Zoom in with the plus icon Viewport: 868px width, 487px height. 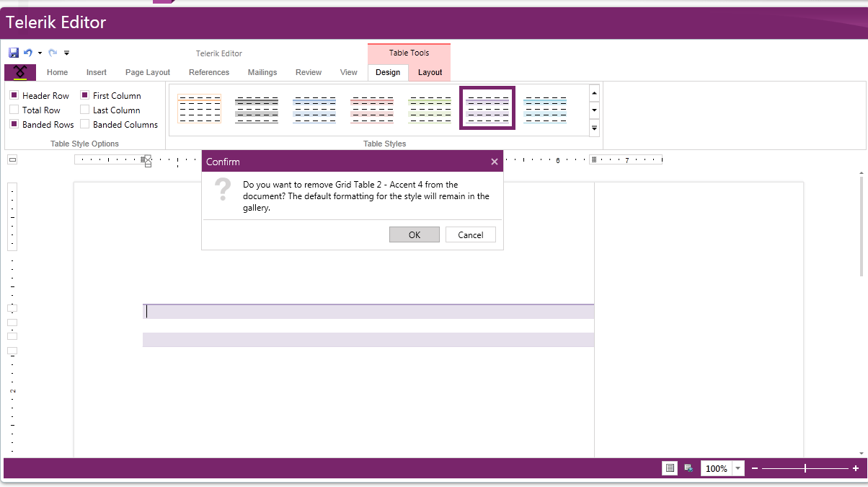(854, 468)
